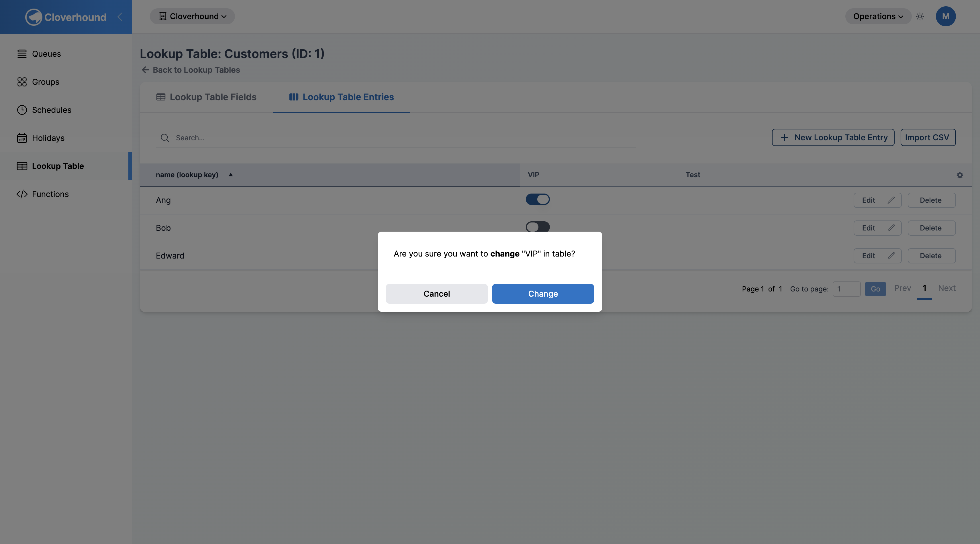Delete the Edward entry
This screenshot has width=980, height=544.
coord(932,256)
